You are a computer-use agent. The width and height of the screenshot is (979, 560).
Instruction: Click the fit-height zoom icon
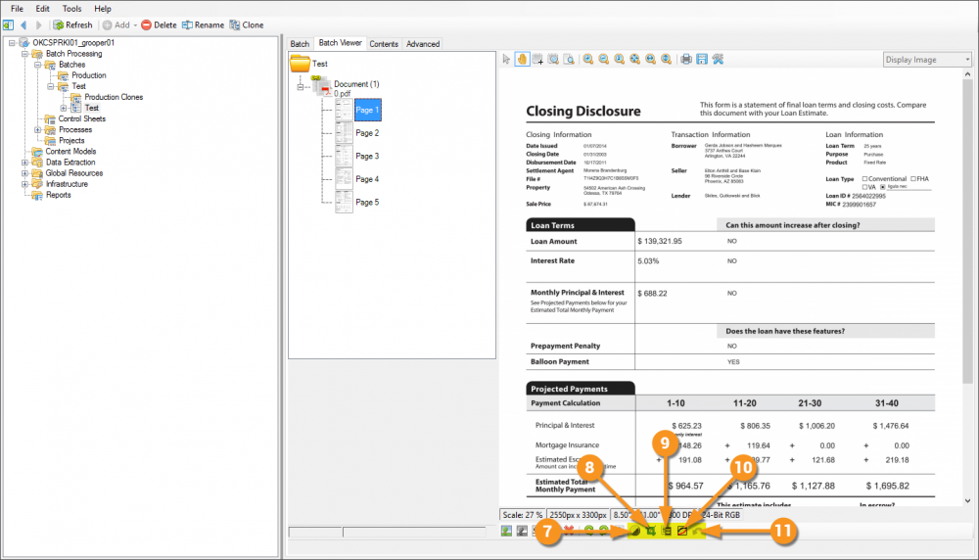[666, 60]
